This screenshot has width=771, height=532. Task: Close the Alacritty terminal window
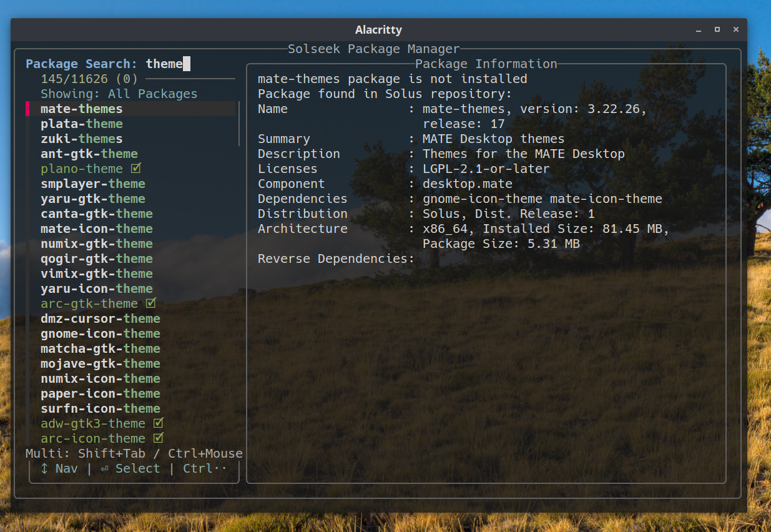[x=737, y=29]
